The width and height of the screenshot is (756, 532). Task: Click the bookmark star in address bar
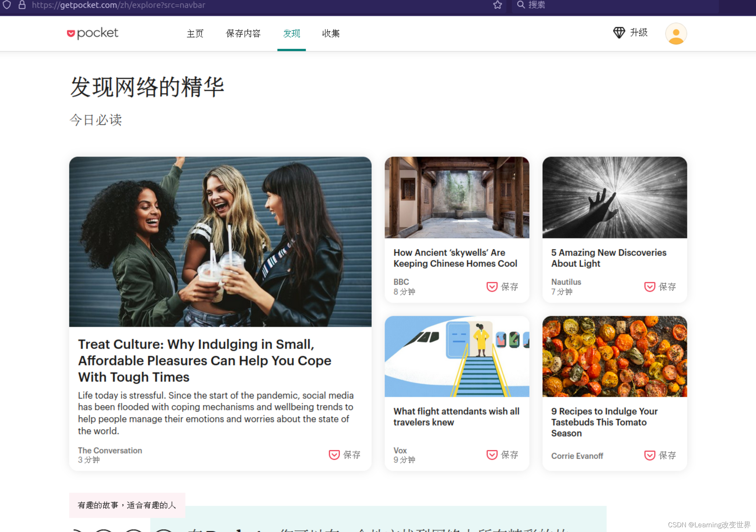click(x=497, y=5)
